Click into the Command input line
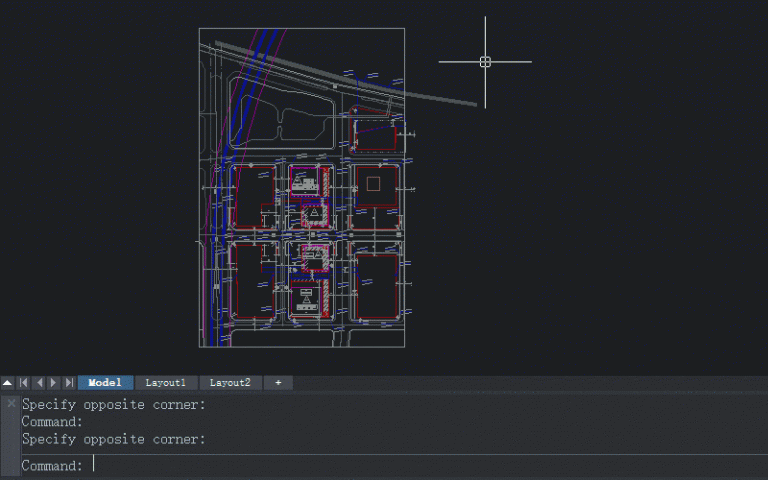 coord(394,465)
